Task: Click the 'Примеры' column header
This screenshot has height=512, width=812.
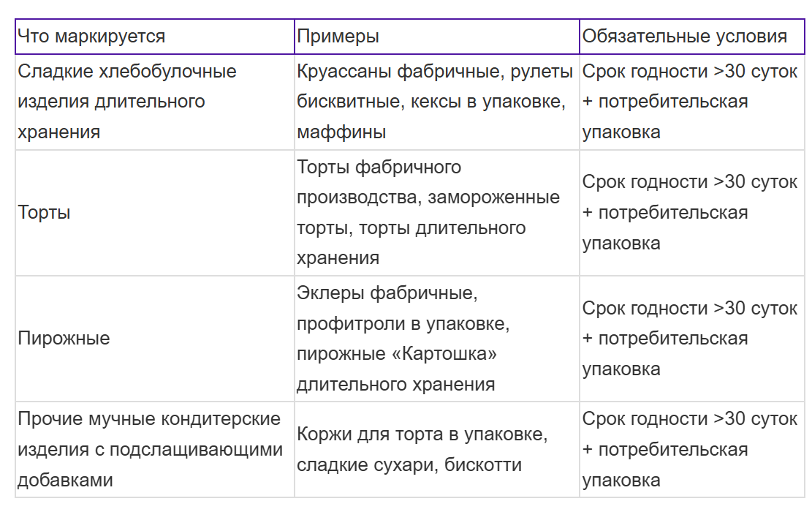Action: tap(436, 37)
